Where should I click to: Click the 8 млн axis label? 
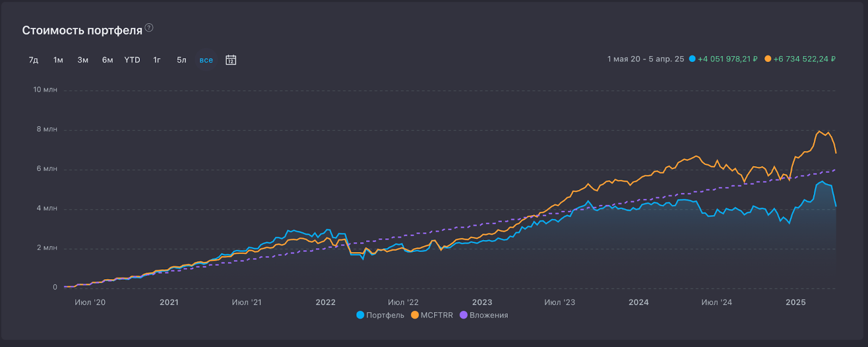(x=47, y=129)
